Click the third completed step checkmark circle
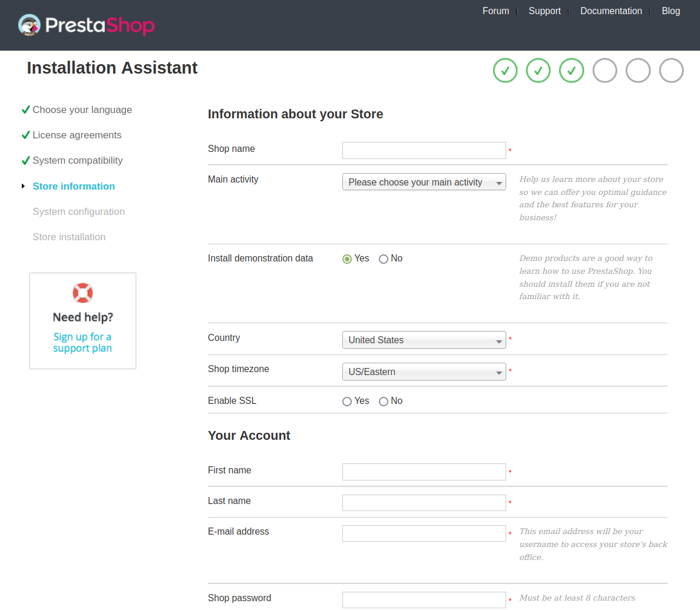Viewport: 700px width, 610px height. 571,71
